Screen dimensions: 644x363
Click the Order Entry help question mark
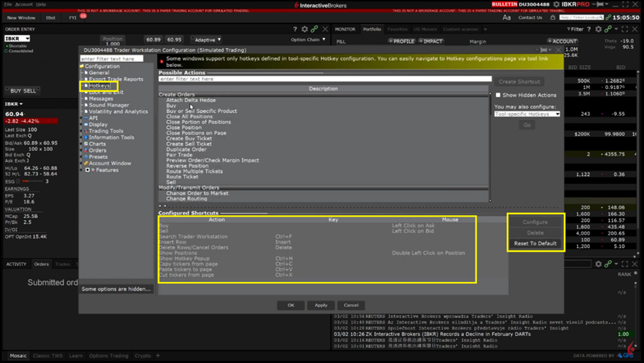[294, 29]
